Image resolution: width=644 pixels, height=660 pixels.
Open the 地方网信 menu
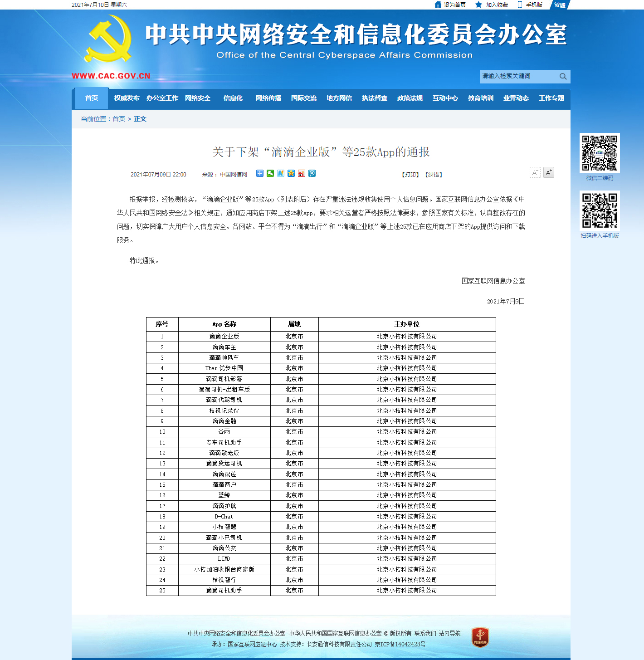point(339,98)
